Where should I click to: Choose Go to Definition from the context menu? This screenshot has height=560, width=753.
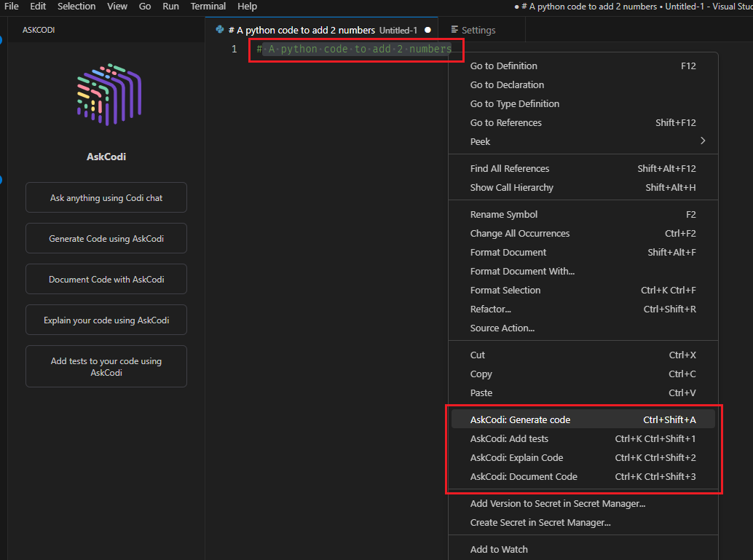(504, 66)
